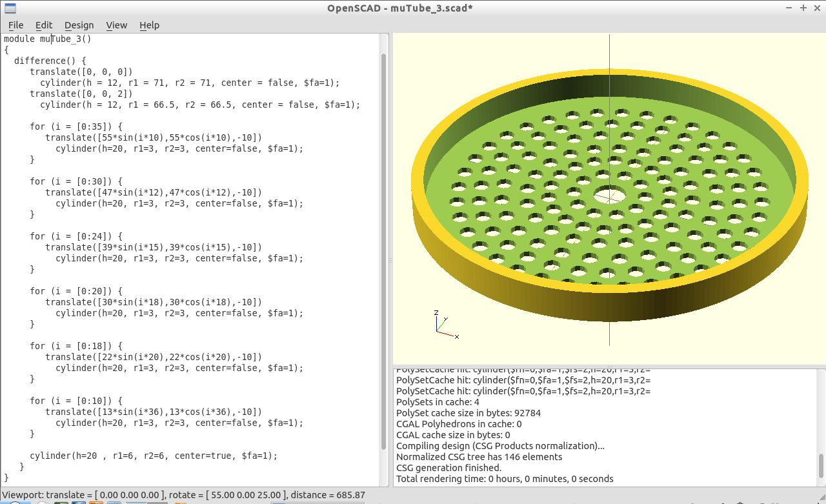826x504 pixels.
Task: Click the center hole of the 3D model
Action: (609, 194)
